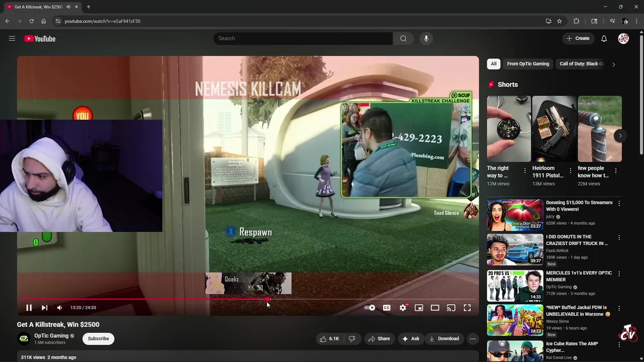The height and width of the screenshot is (362, 644).
Task: Open options for Donating $15,000 video
Action: pos(619,204)
